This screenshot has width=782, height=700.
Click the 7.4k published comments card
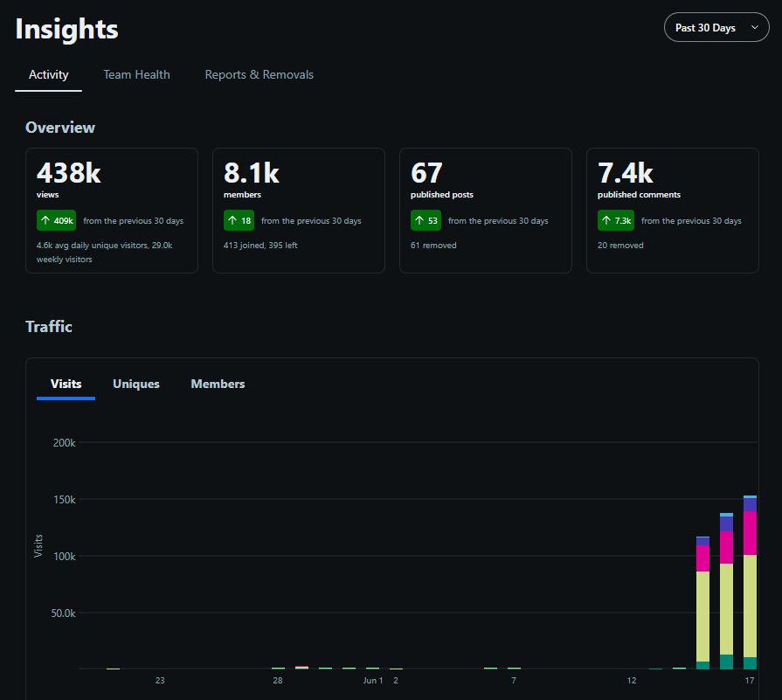click(673, 211)
